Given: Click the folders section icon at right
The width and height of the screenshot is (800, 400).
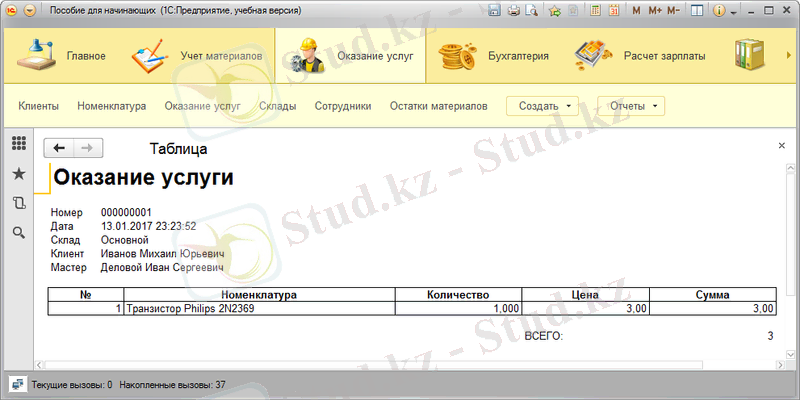Looking at the screenshot, I should click(x=749, y=55).
